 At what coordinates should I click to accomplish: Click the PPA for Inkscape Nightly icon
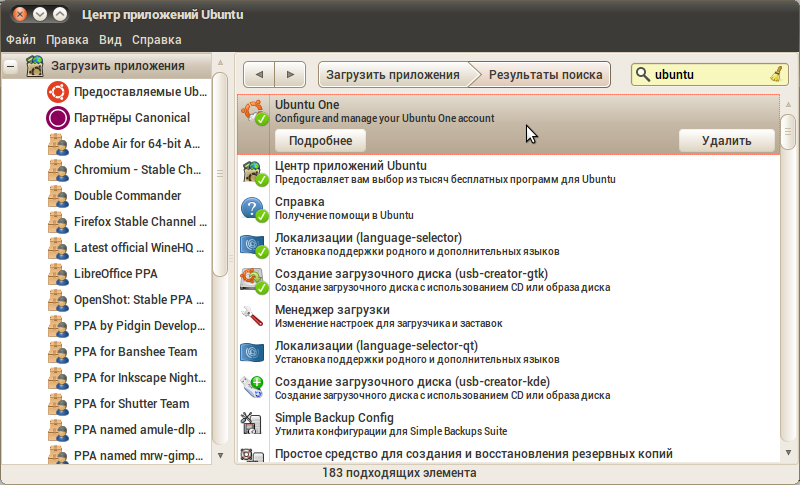(58, 378)
